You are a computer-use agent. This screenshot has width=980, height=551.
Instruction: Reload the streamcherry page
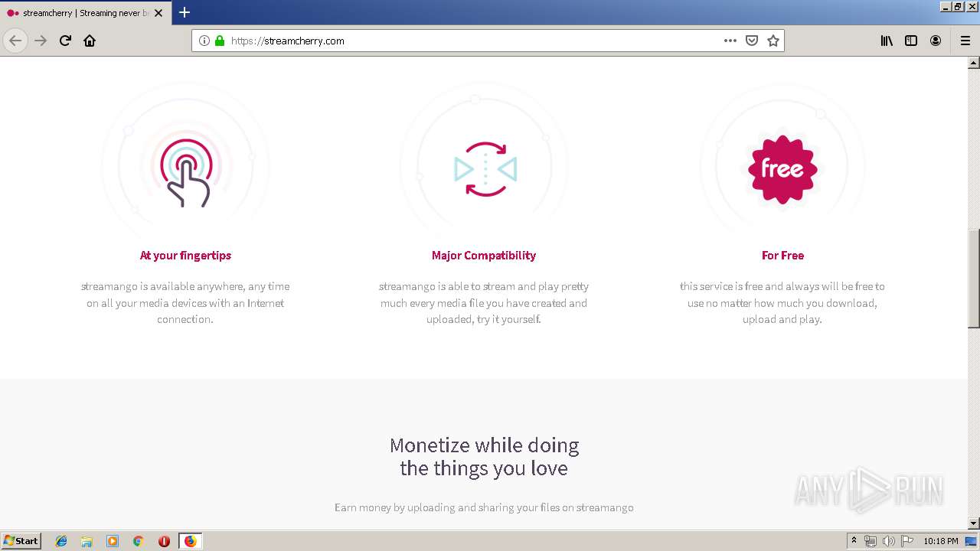pyautogui.click(x=65, y=41)
